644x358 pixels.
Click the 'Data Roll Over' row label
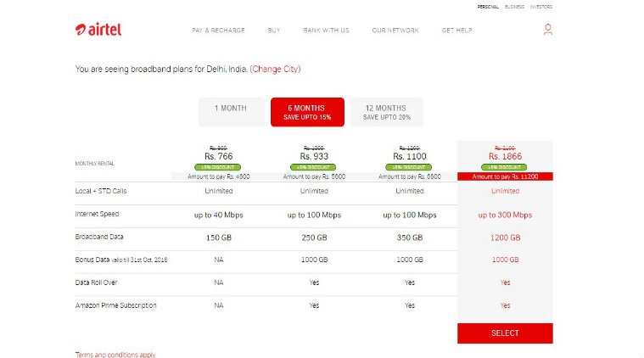click(x=96, y=282)
